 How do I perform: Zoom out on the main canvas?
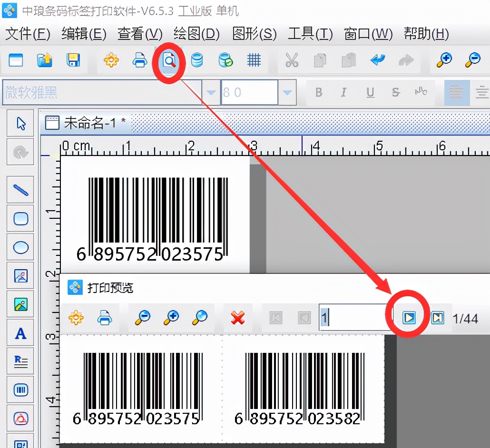[472, 59]
